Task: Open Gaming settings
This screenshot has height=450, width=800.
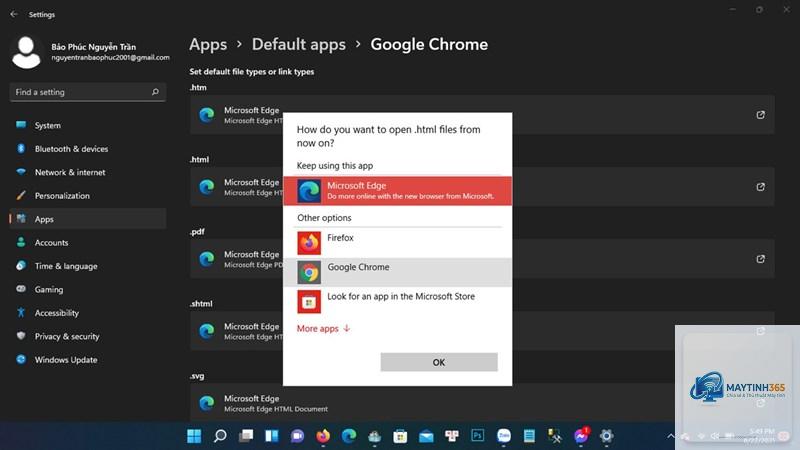Action: click(88, 290)
